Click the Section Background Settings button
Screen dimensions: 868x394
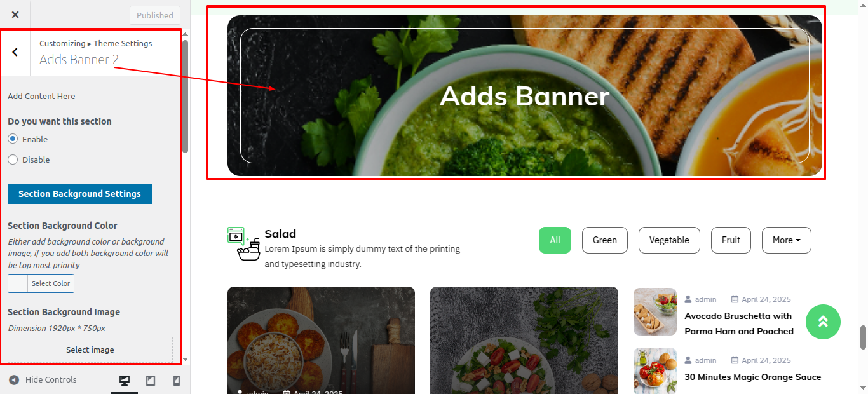(x=79, y=194)
